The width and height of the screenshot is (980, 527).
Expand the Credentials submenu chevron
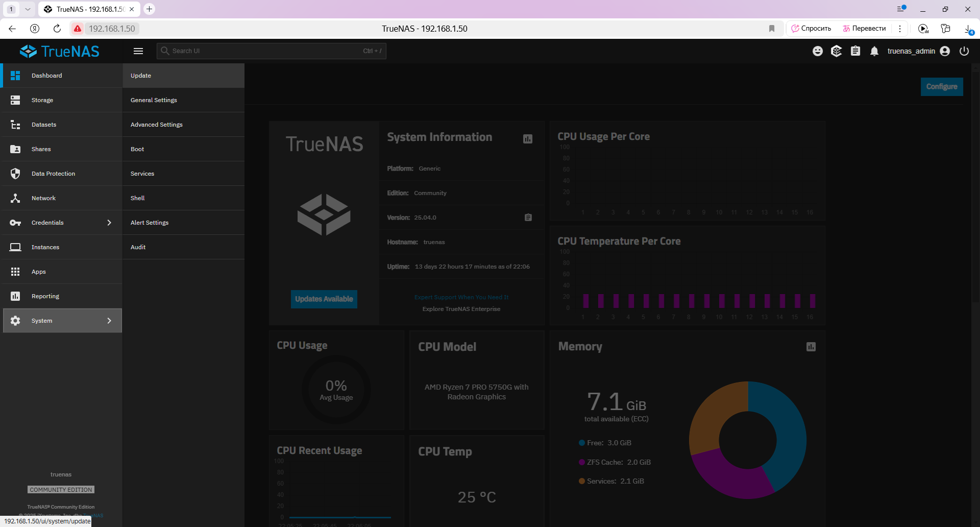point(109,223)
